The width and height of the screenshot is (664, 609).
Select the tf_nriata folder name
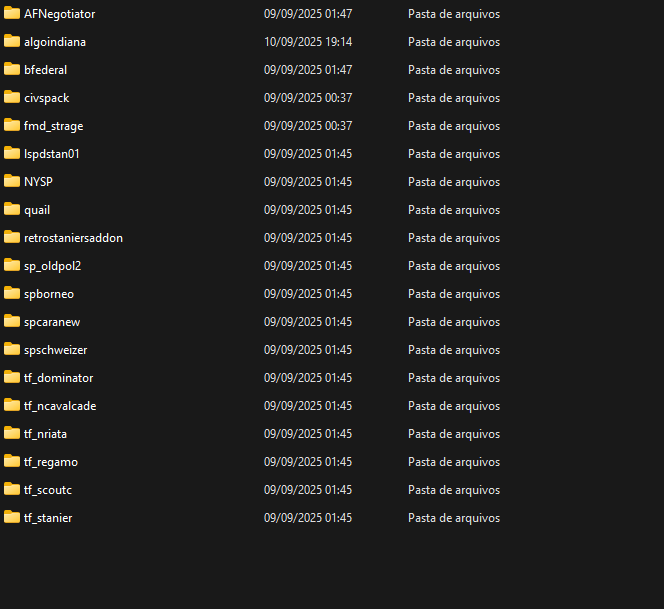point(45,434)
